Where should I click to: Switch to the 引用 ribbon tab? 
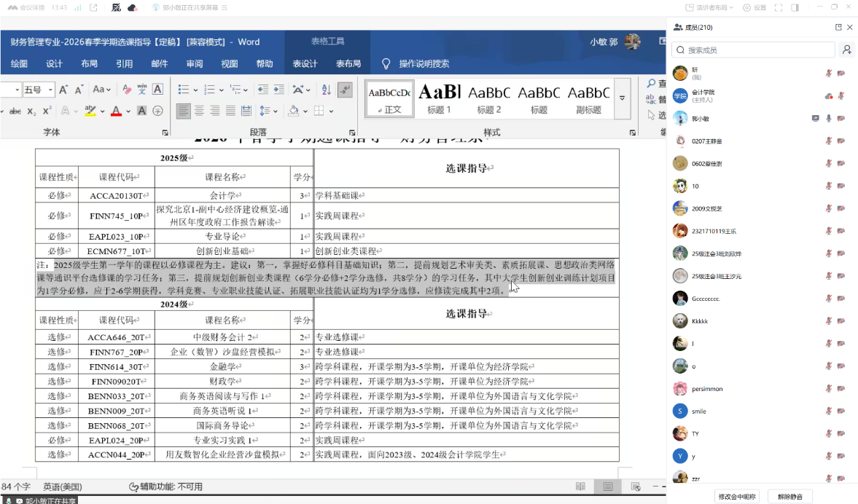pos(124,64)
